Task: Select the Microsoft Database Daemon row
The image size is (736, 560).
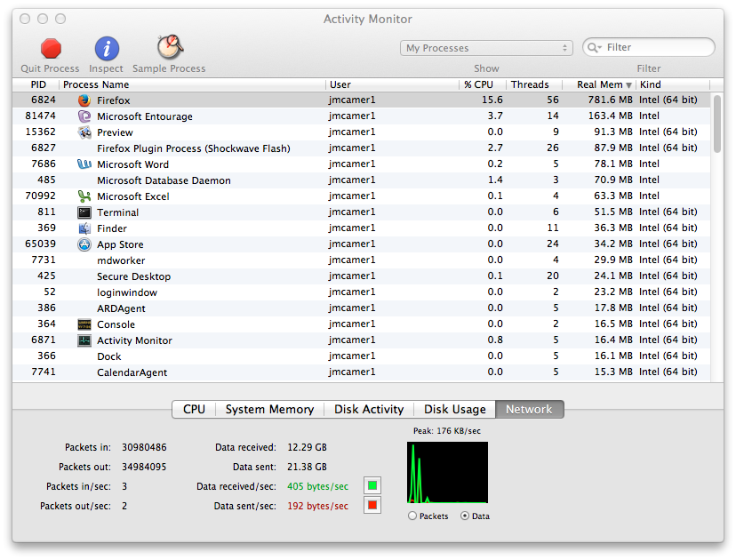Action: (x=362, y=180)
